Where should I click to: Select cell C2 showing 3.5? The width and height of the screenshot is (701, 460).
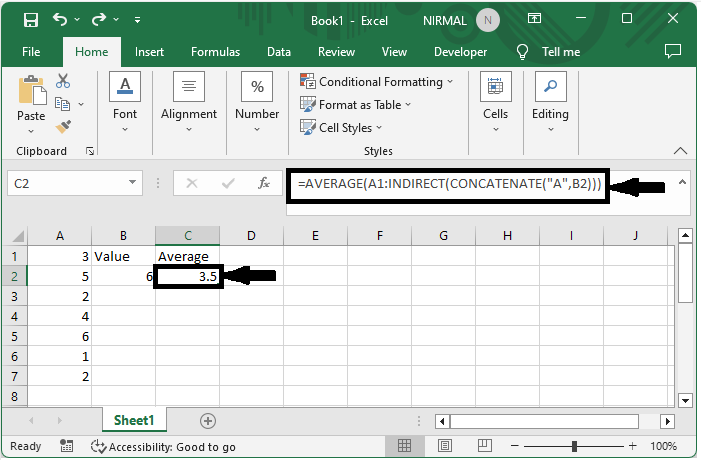click(188, 276)
